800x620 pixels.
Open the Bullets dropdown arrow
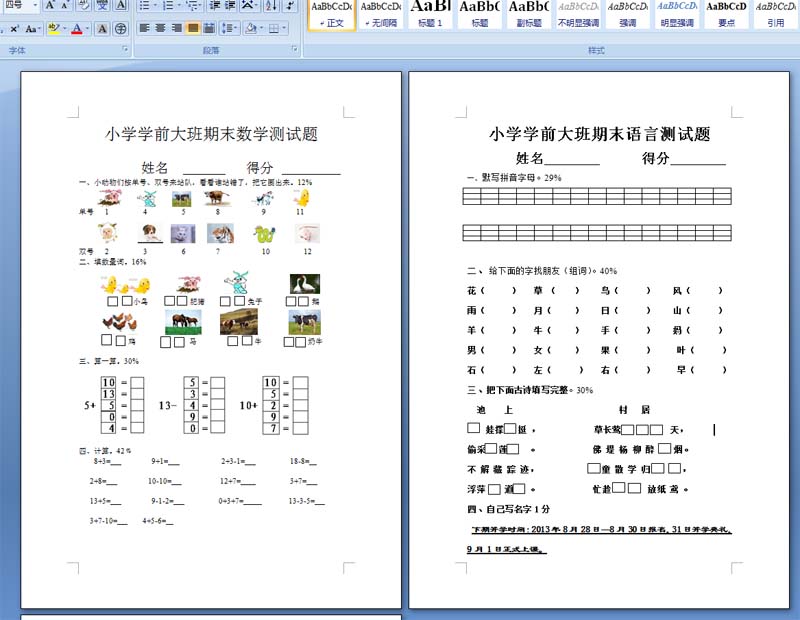pyautogui.click(x=155, y=5)
